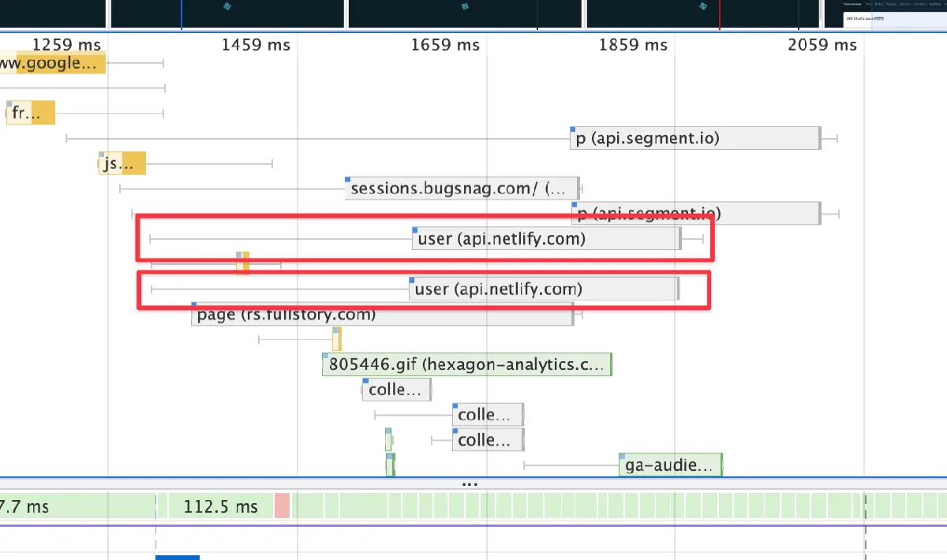Image resolution: width=947 pixels, height=560 pixels.
Task: Select the upper p (api.segment.io) request bar
Action: [x=695, y=139]
